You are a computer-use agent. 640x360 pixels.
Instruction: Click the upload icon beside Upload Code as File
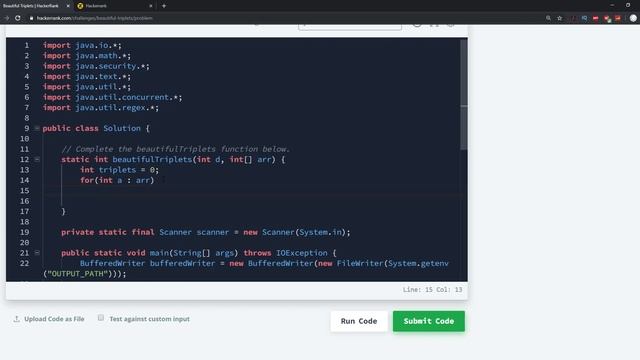(16, 319)
